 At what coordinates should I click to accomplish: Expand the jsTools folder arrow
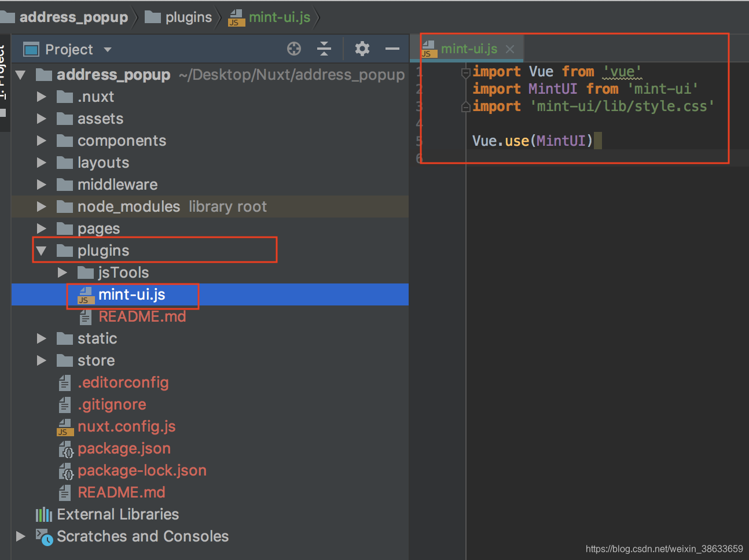click(x=63, y=272)
